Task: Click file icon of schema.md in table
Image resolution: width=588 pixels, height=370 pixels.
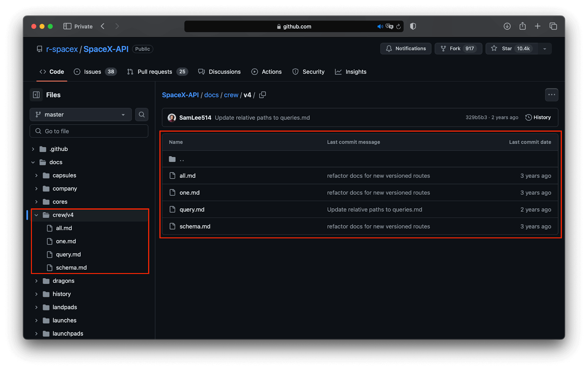Action: coord(172,226)
